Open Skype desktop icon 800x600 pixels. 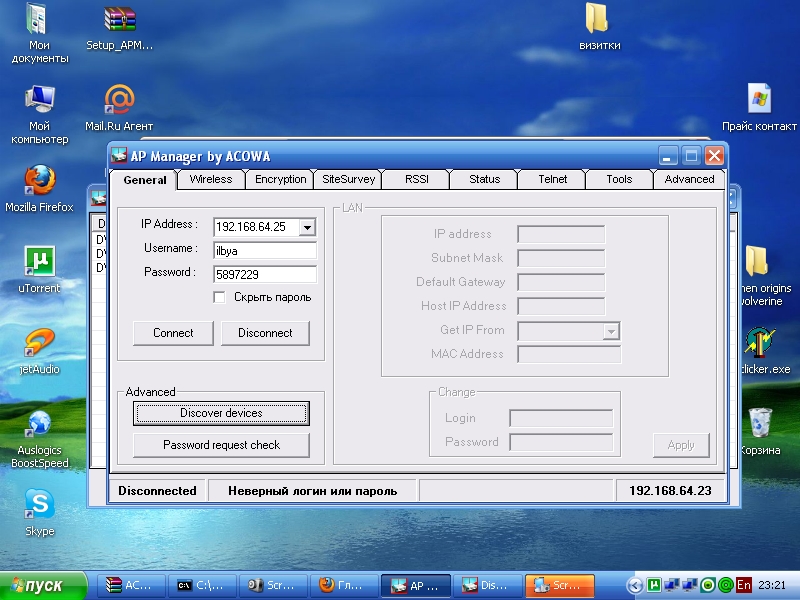39,505
